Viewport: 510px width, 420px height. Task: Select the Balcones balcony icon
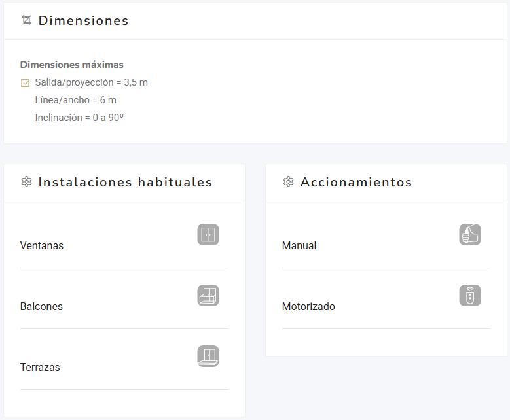[x=208, y=296]
